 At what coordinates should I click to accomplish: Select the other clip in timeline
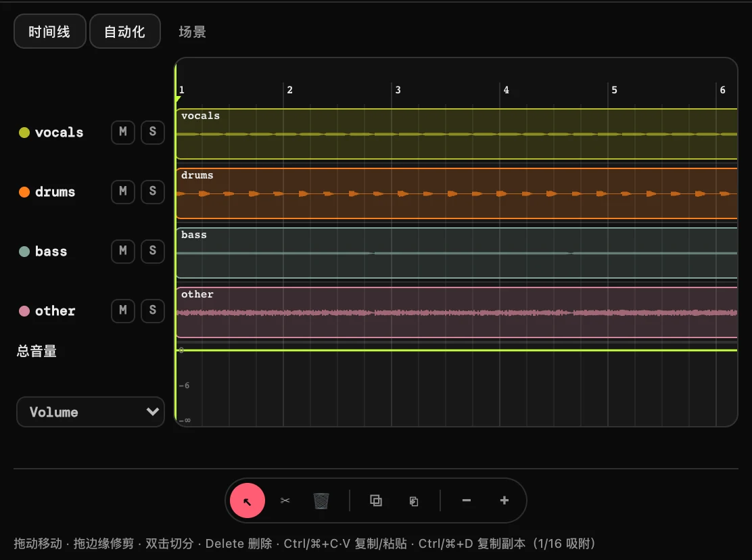456,312
